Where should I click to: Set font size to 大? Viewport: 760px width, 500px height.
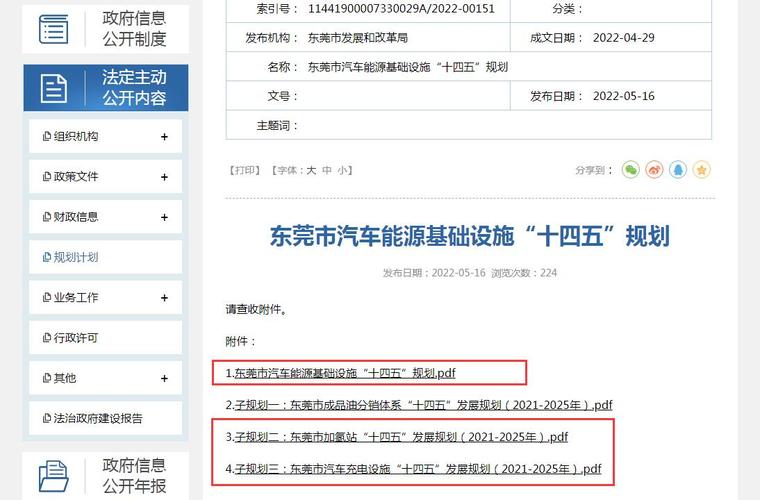coord(311,171)
